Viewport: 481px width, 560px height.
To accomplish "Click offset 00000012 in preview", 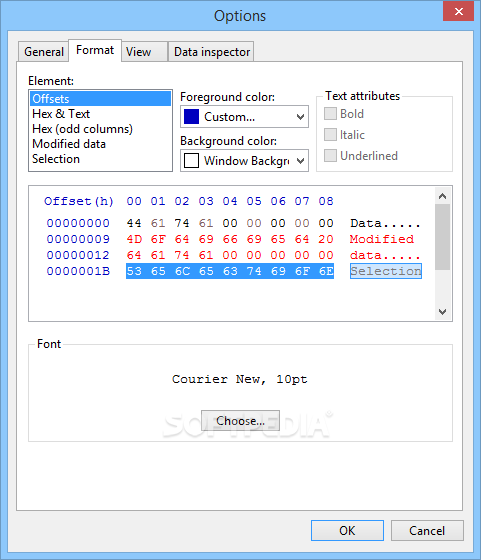I will tap(78, 255).
